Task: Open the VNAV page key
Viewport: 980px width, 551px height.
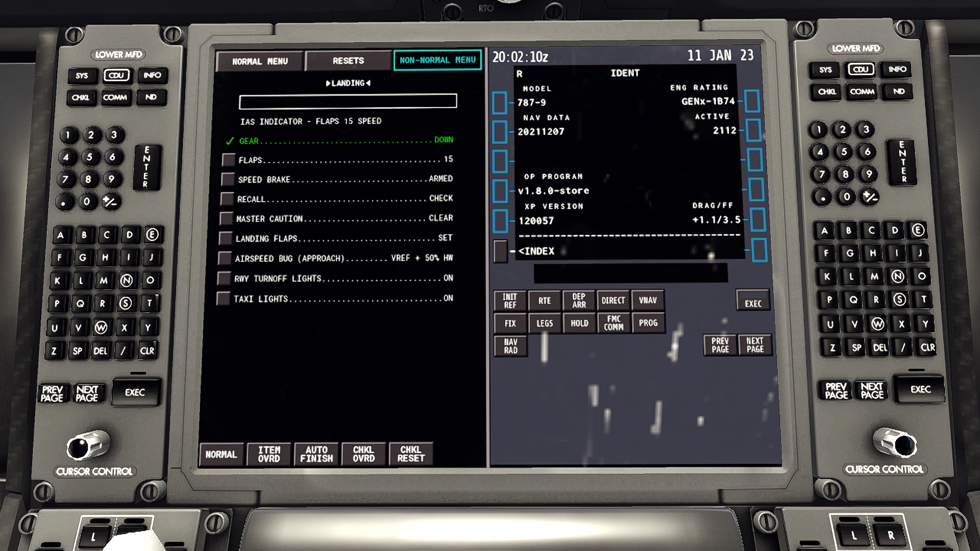Action: 648,300
